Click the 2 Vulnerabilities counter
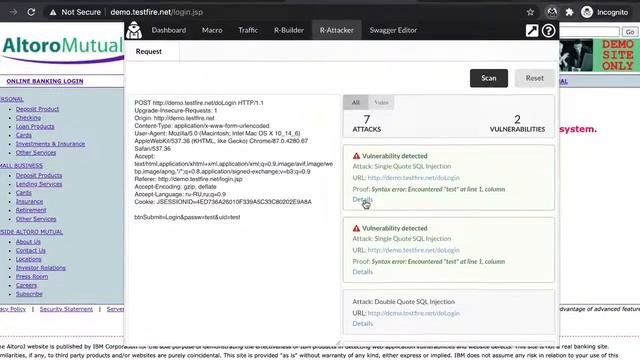Viewport: 640px width, 360px height. click(x=517, y=123)
